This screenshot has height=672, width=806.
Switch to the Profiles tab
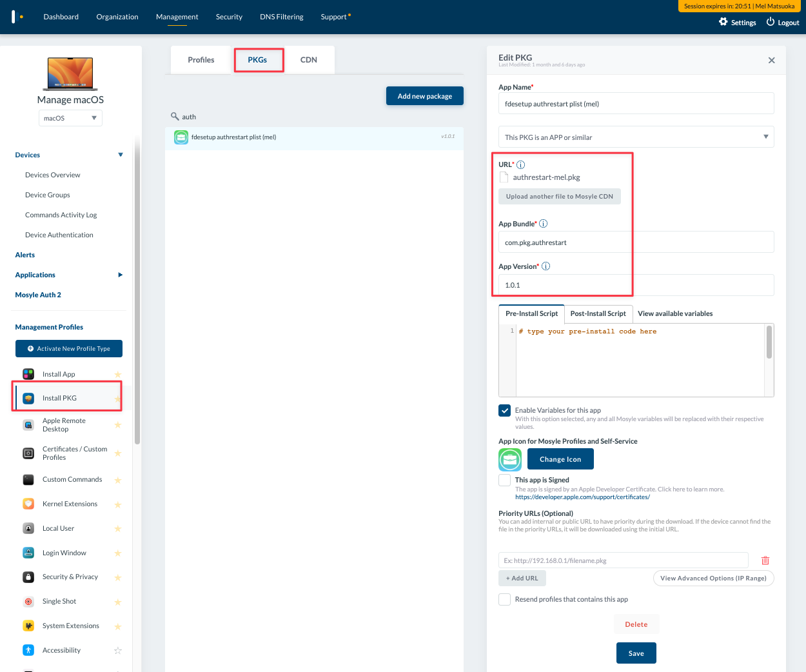point(201,60)
